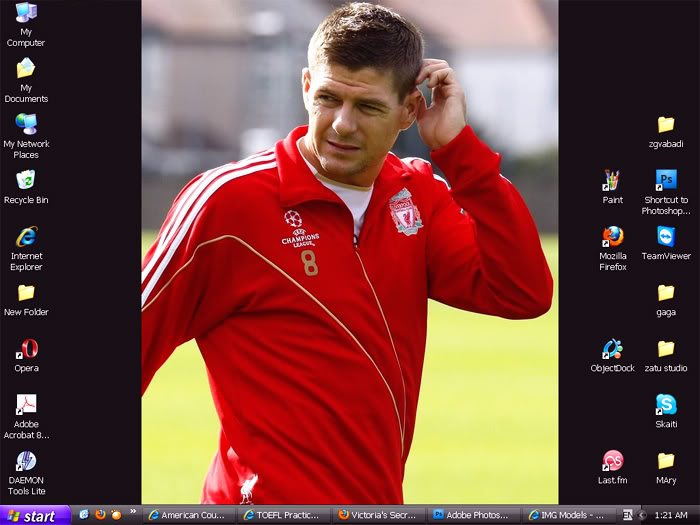Click the DAEMON Tools Lite icon
This screenshot has height=525, width=700.
pos(26,461)
